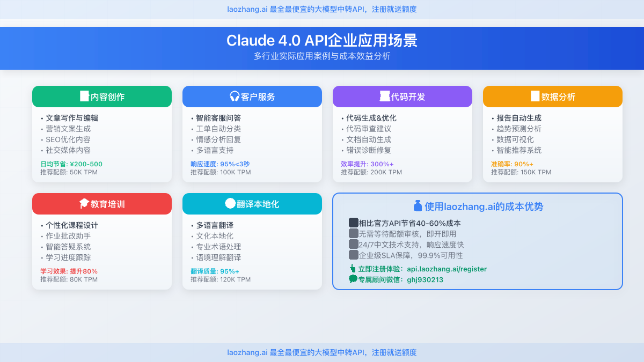Click the graduation cap icon beside 教育培训
Viewport: 644px width, 362px height.
tap(84, 204)
